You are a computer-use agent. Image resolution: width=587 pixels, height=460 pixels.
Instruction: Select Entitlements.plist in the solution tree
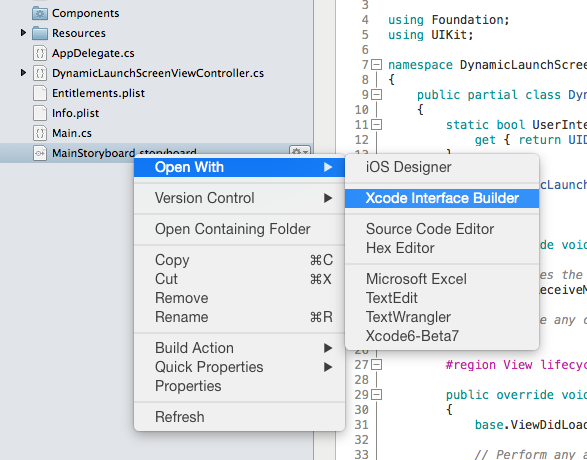pyautogui.click(x=98, y=93)
